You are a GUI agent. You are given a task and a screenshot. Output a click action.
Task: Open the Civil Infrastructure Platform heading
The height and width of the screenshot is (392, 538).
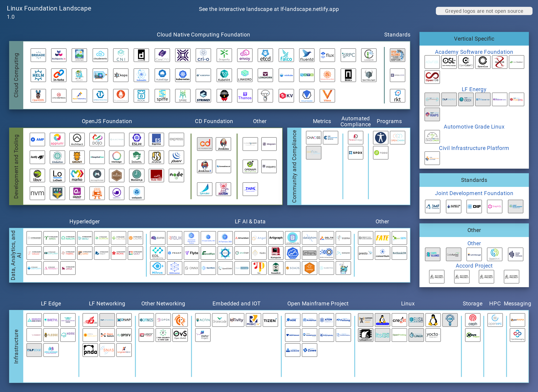(x=474, y=148)
